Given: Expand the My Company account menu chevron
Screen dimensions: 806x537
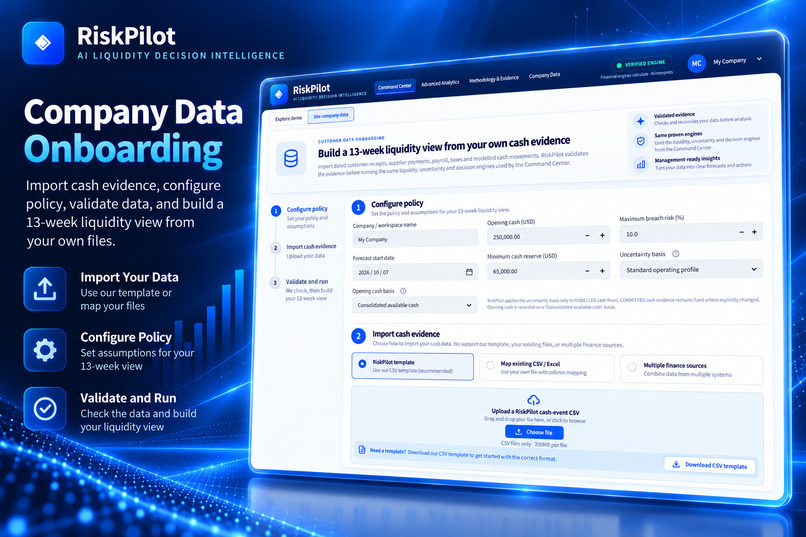Looking at the screenshot, I should click(x=759, y=59).
